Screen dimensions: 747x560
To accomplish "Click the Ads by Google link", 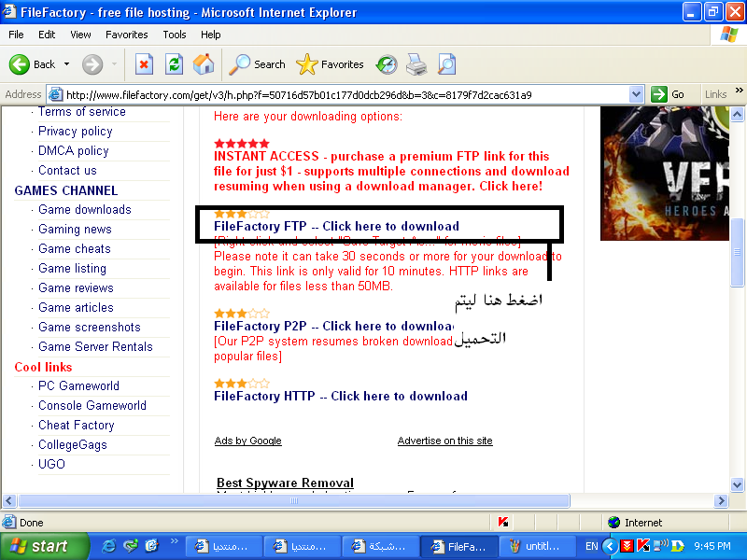I will [247, 441].
